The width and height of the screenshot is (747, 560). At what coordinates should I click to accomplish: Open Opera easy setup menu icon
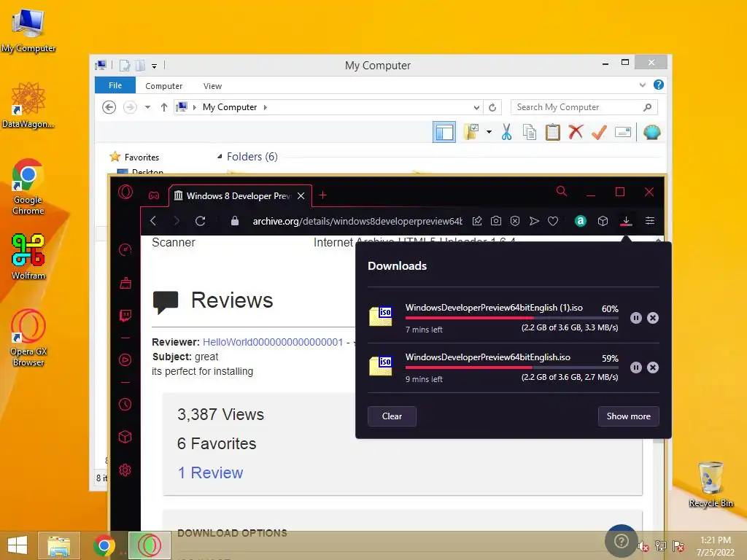[x=650, y=221]
